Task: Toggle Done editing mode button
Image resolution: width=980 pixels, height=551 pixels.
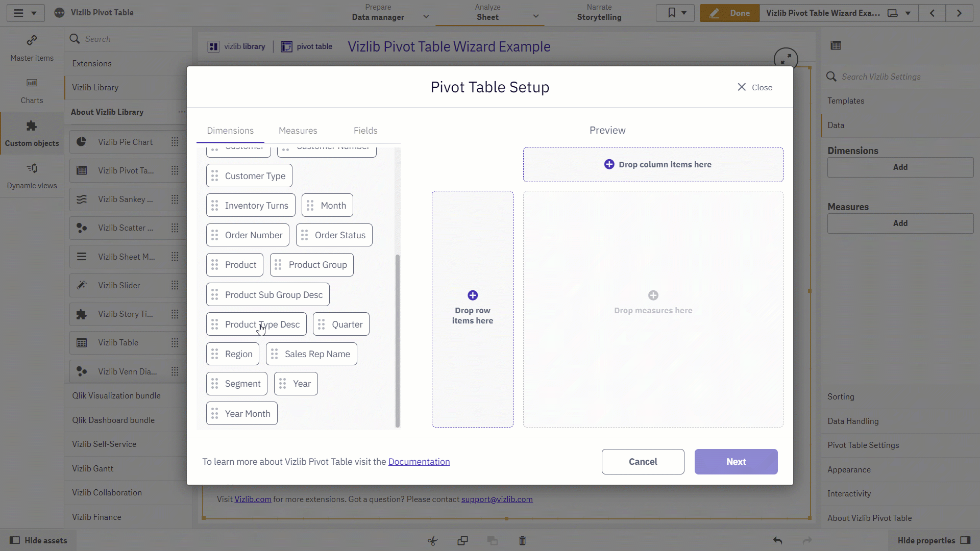Action: pos(730,13)
